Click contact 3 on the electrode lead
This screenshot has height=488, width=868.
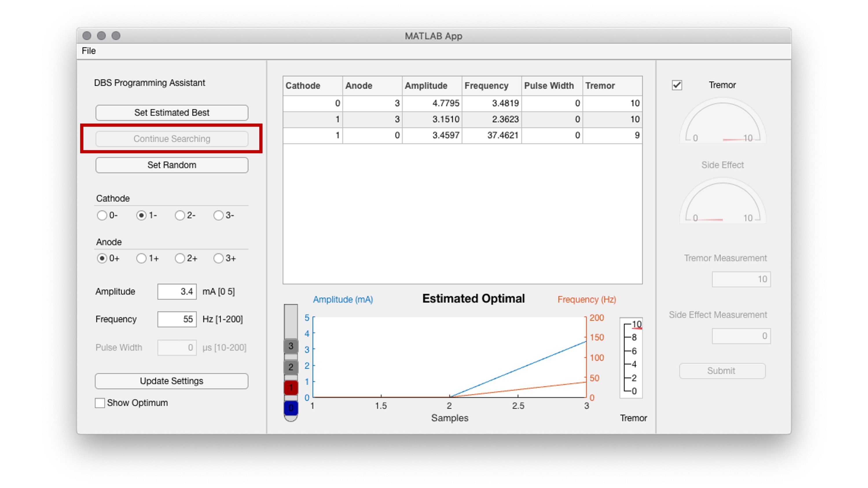(291, 346)
